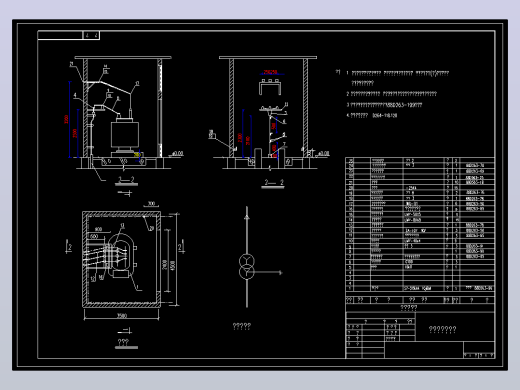
Task: Click note 3 containing '1200'
Action: point(384,105)
